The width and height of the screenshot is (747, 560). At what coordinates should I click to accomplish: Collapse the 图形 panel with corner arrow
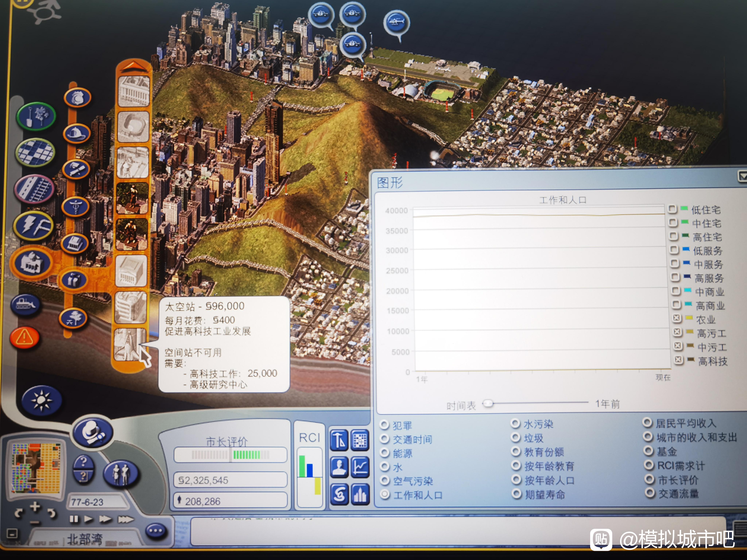click(x=742, y=176)
